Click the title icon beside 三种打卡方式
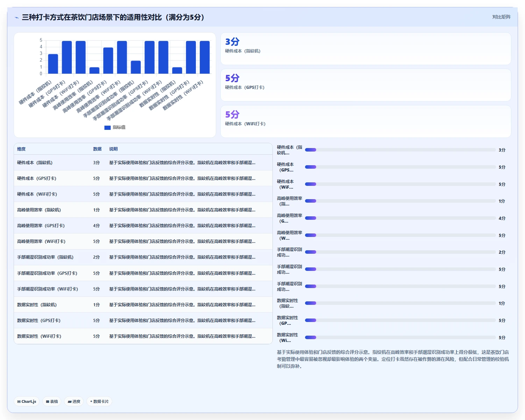The image size is (525, 420). [x=17, y=17]
